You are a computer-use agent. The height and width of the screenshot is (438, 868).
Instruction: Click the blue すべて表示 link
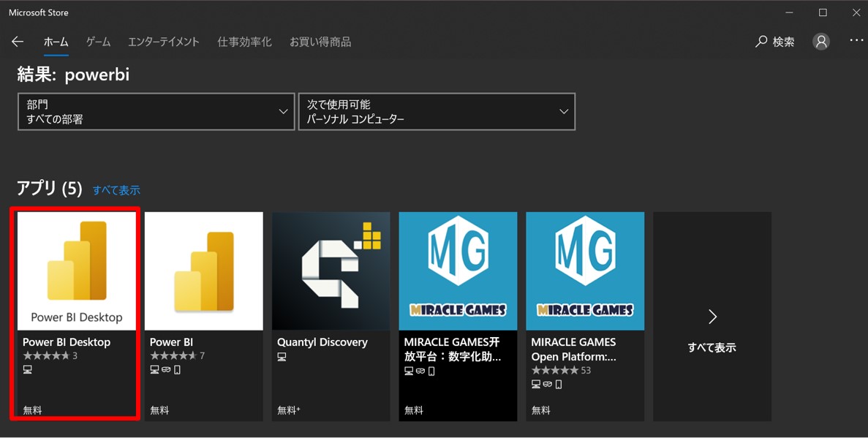pyautogui.click(x=116, y=190)
